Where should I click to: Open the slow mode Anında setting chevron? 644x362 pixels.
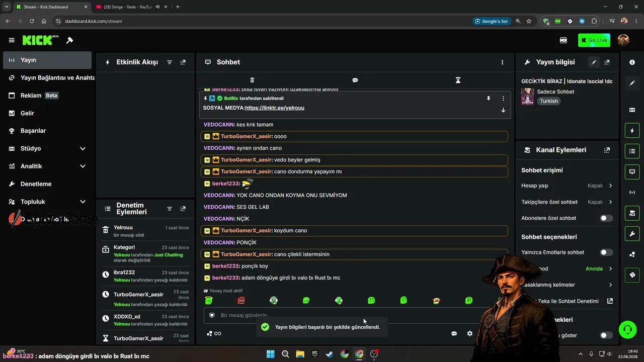pyautogui.click(x=610, y=269)
